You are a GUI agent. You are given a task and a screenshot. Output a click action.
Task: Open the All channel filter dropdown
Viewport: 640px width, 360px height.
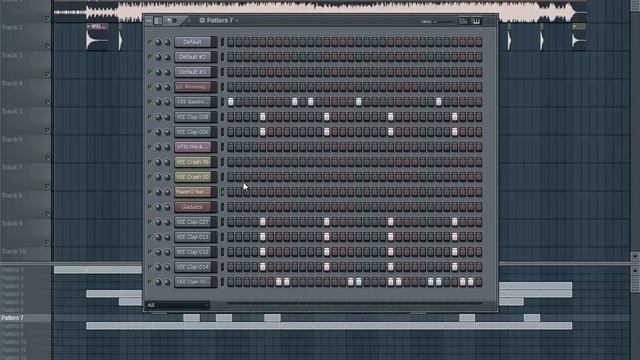(178, 305)
